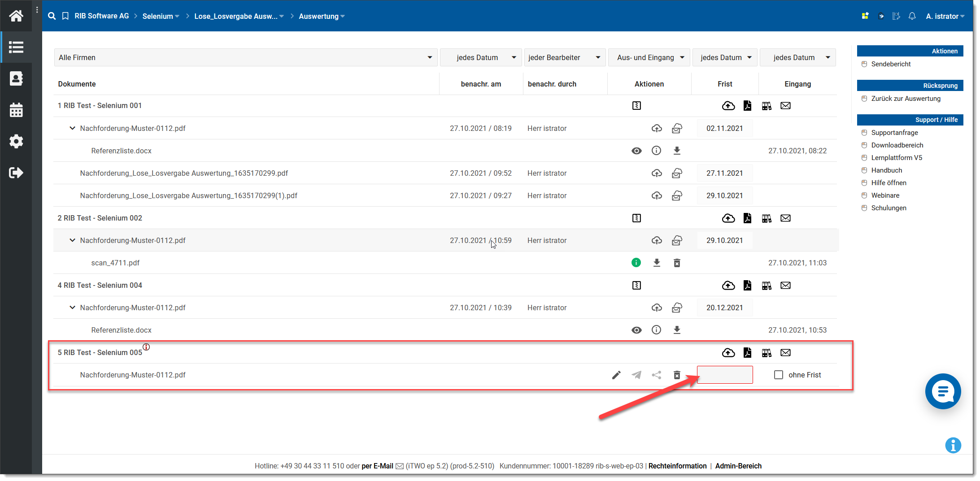The image size is (980, 481).
Task: Click PDF icon in Selenium 002 row
Action: pyautogui.click(x=747, y=218)
